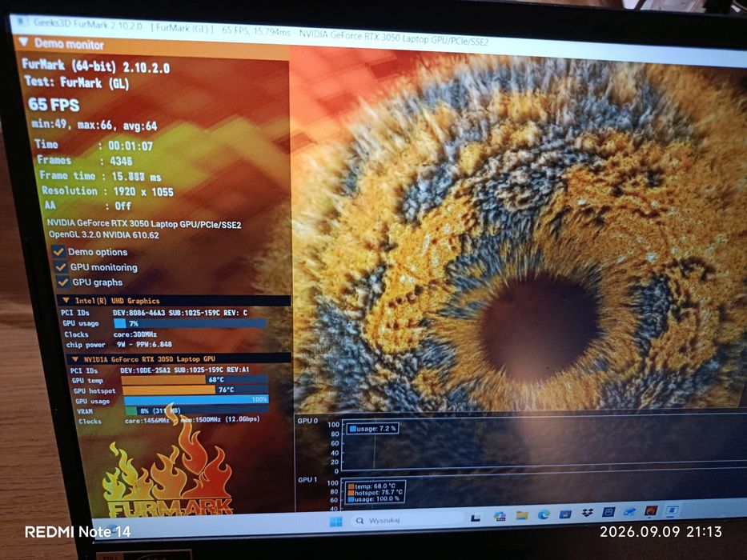Open the Dropbox taskbar icon
The image size is (747, 560).
pos(588,512)
